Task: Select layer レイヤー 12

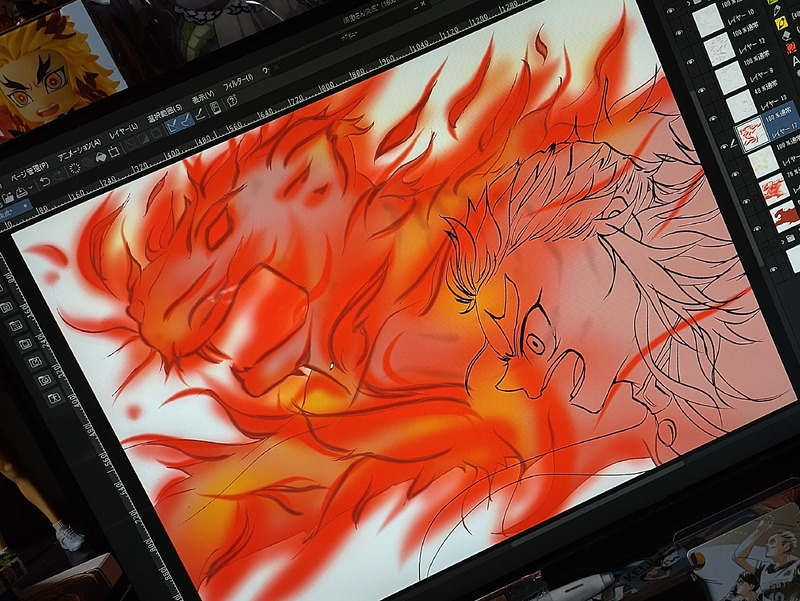Action: pyautogui.click(x=752, y=46)
